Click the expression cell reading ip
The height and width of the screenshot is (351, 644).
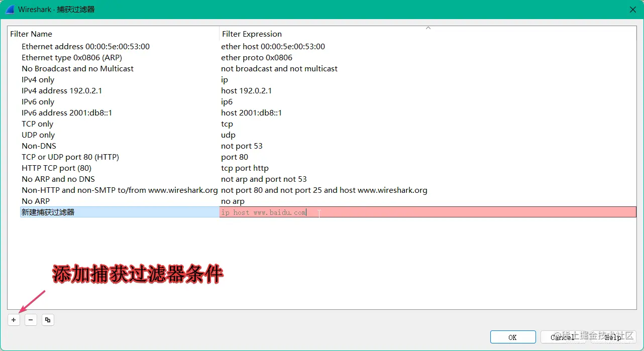(225, 80)
